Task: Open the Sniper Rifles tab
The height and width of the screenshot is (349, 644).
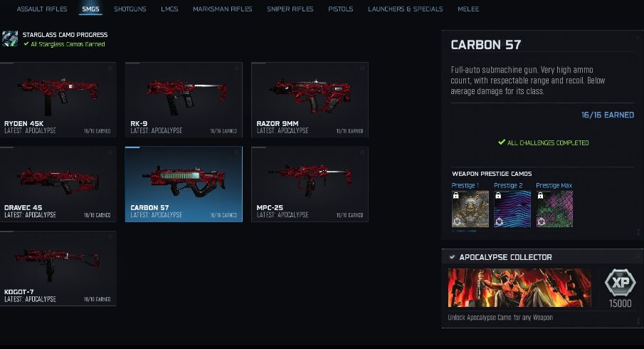Action: pyautogui.click(x=290, y=9)
